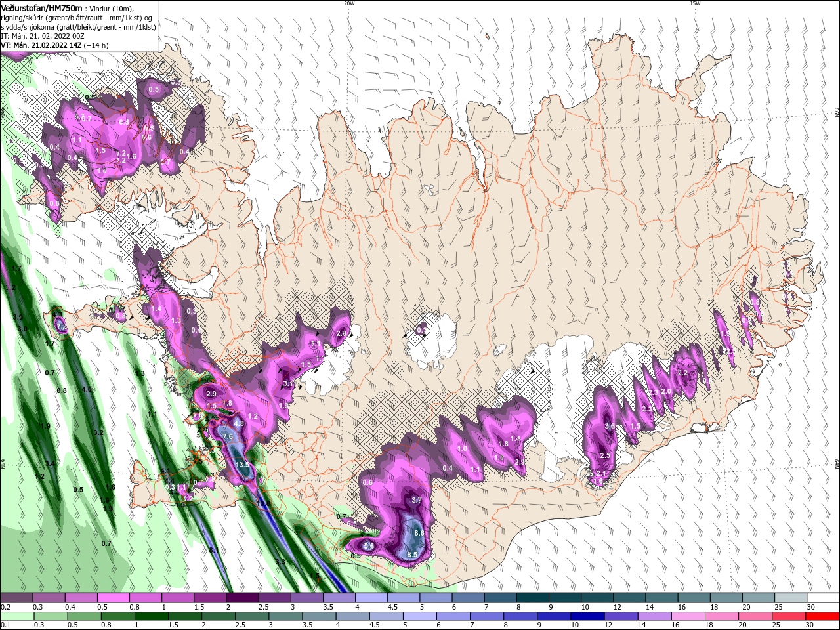Click the '3.4' value in the green band
The image size is (840, 630).
(50, 463)
